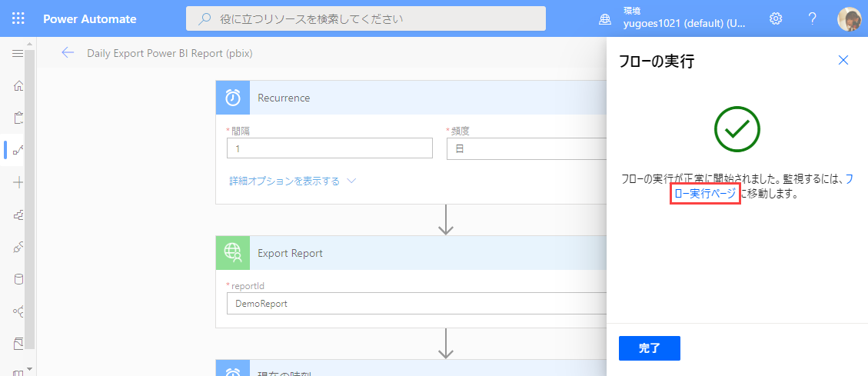Click the green success checkmark icon
Screen dimensions: 868x376
point(737,130)
